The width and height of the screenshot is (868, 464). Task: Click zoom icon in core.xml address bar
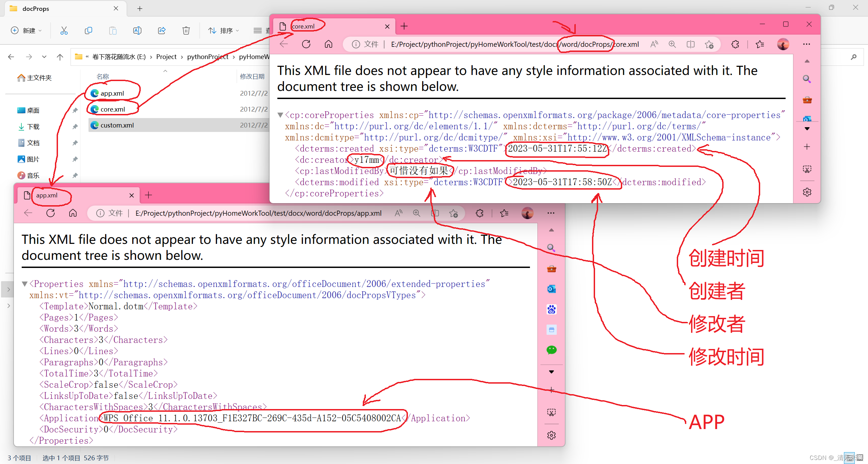pos(672,44)
